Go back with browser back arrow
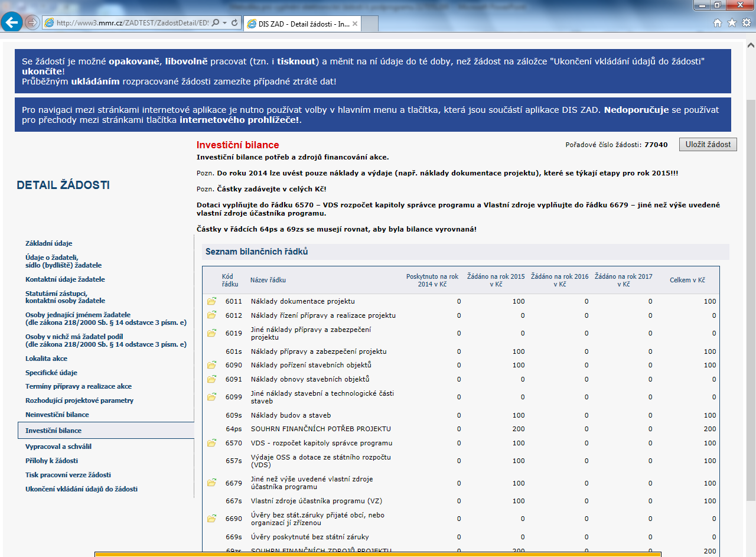 click(x=11, y=22)
